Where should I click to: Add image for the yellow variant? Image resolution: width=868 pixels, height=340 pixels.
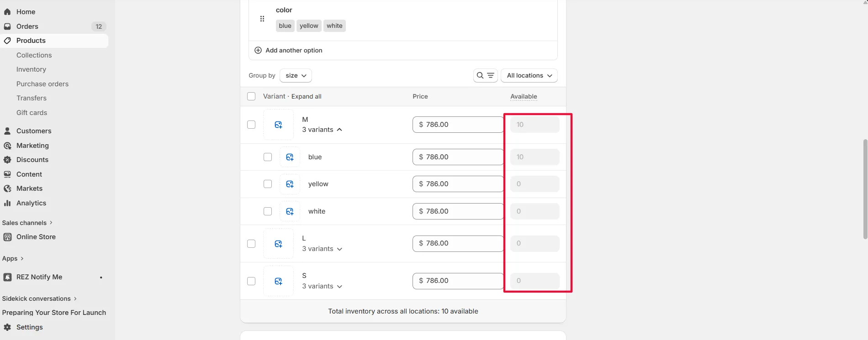click(x=290, y=184)
